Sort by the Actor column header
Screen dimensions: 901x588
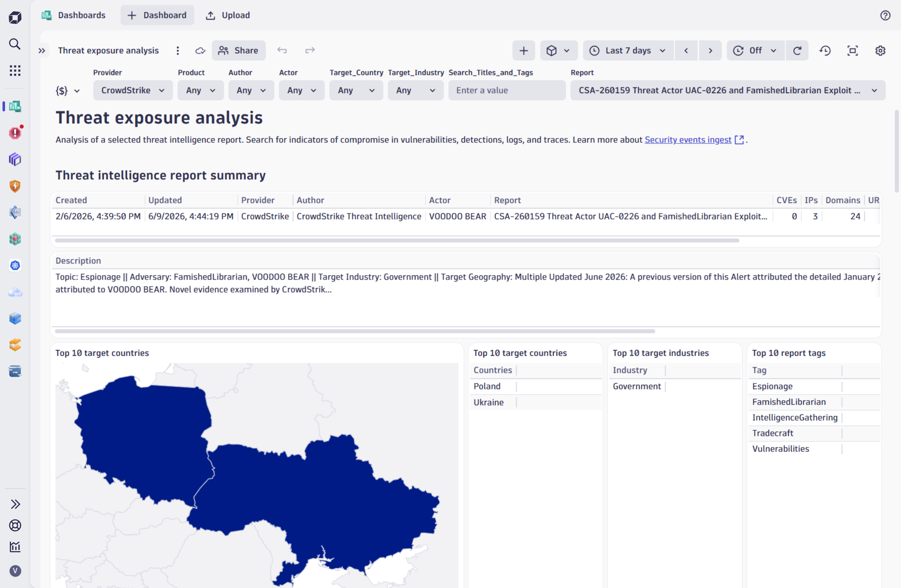click(x=439, y=200)
